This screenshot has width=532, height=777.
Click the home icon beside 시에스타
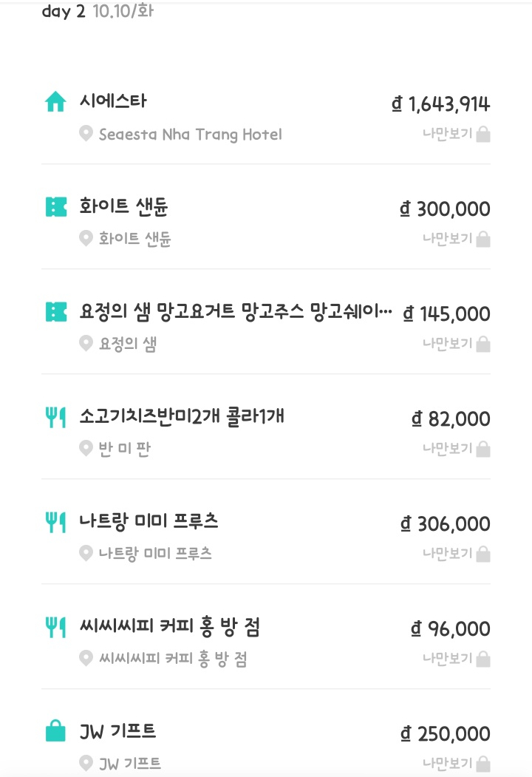pos(55,102)
